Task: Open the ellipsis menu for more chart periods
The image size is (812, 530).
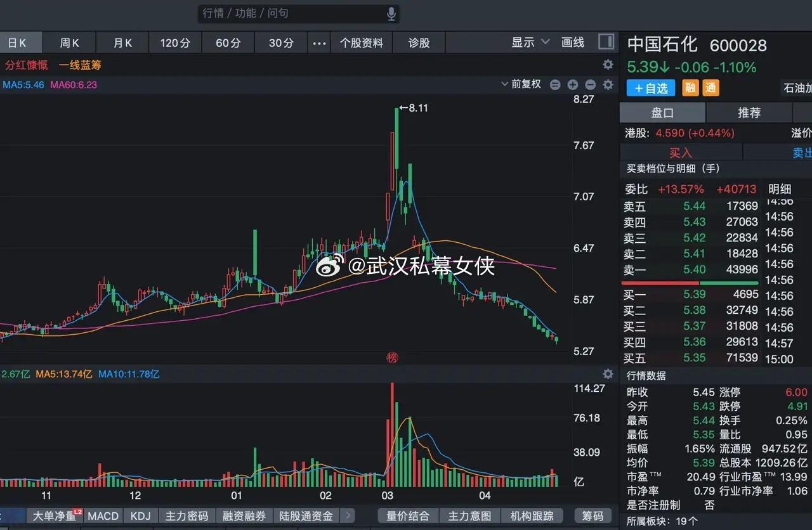Action: [x=319, y=42]
